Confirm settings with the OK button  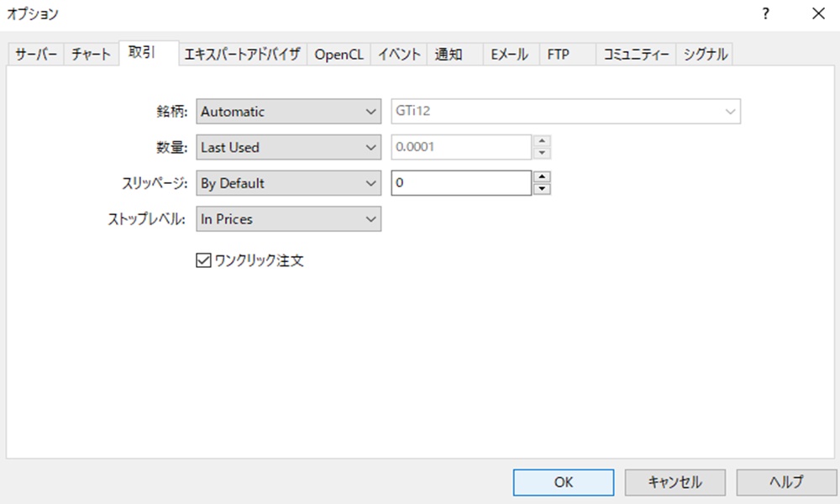tap(563, 482)
